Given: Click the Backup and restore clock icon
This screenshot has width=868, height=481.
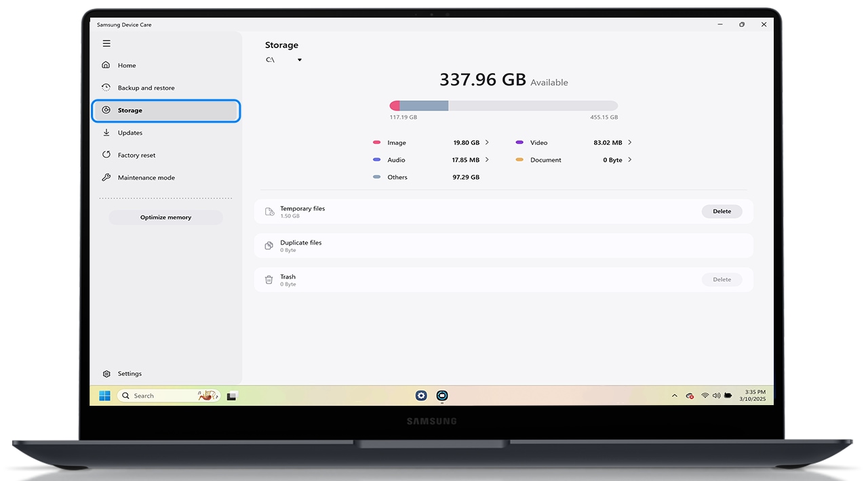Looking at the screenshot, I should (106, 87).
